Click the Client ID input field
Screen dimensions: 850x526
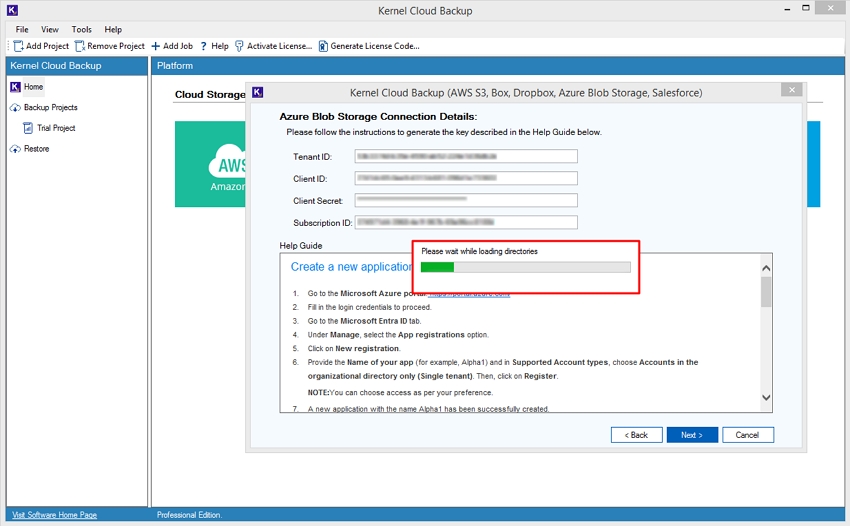466,178
